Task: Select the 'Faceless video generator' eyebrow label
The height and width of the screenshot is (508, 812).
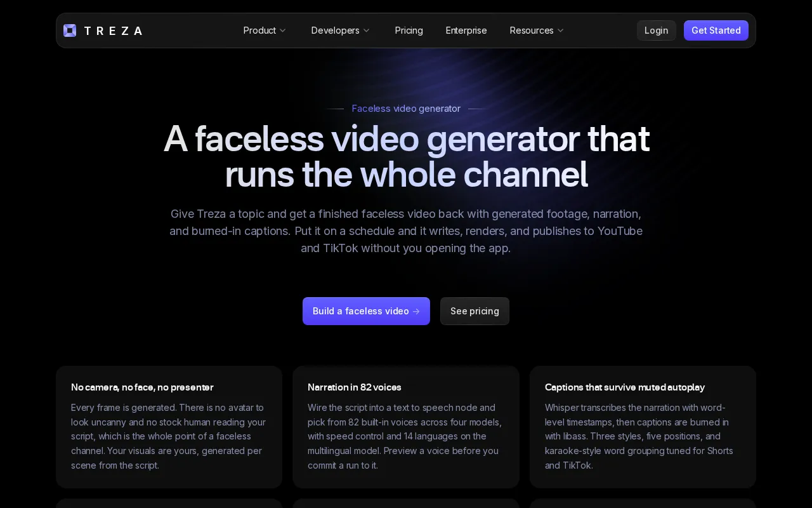Action: point(406,109)
